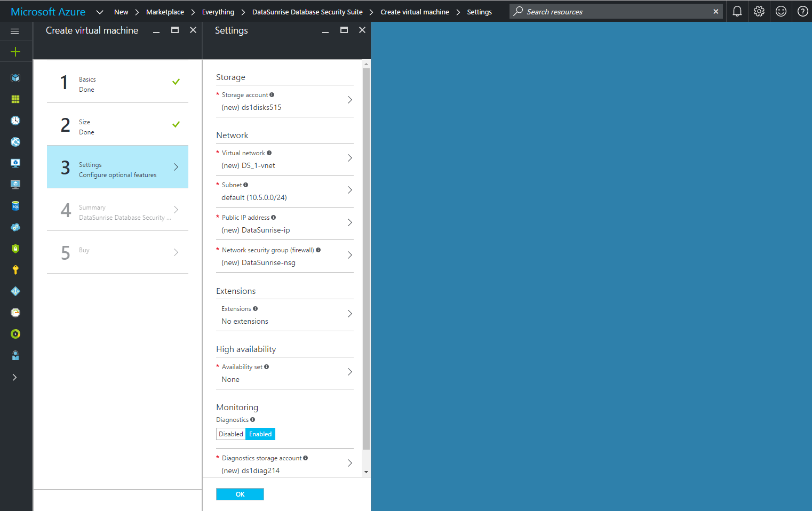Select step 3 Settings
The image size is (812, 511).
coord(117,167)
